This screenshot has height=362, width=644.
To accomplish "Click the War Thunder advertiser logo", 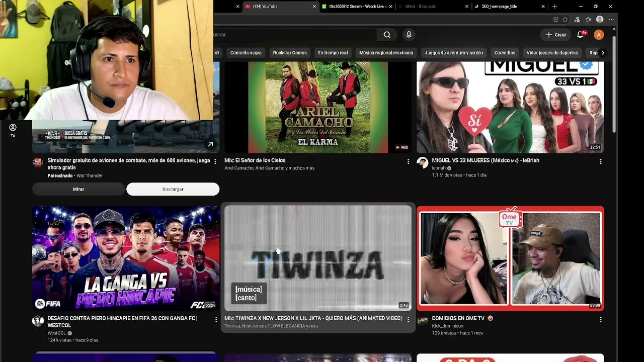I will [38, 162].
